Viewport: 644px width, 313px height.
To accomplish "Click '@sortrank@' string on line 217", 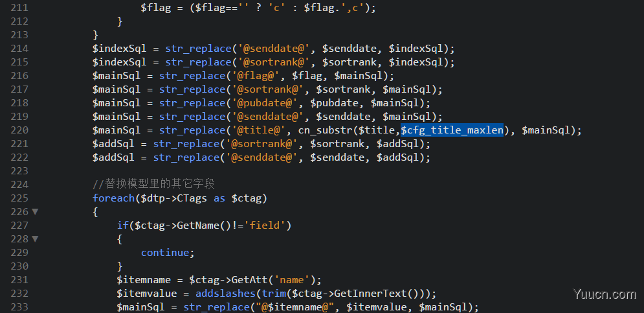I will coord(268,89).
